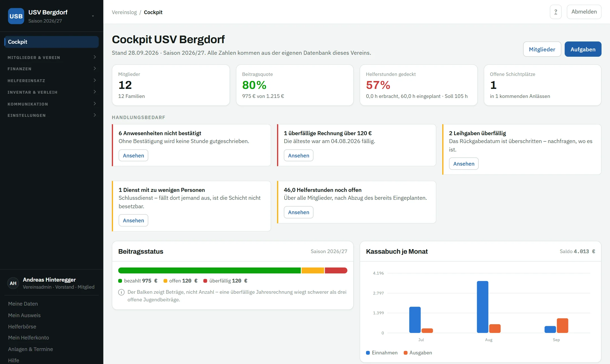
Task: Open Helferbörse from the user menu
Action: point(22,326)
